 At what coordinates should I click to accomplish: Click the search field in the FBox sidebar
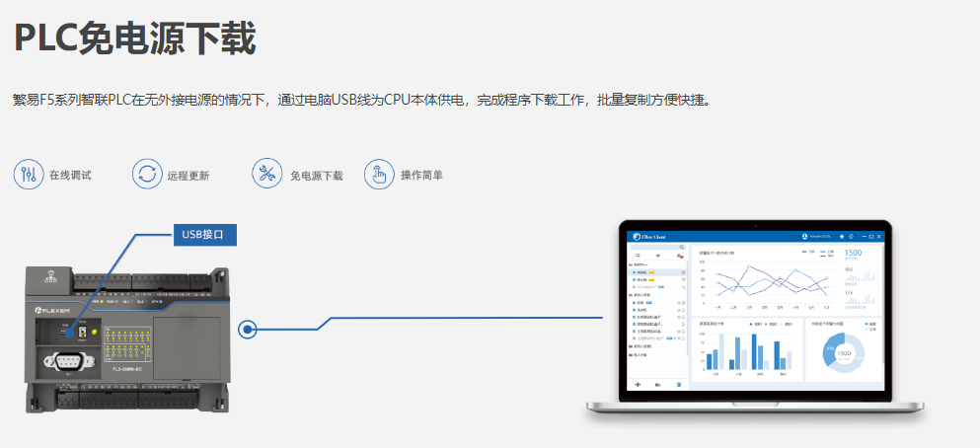coord(658,247)
